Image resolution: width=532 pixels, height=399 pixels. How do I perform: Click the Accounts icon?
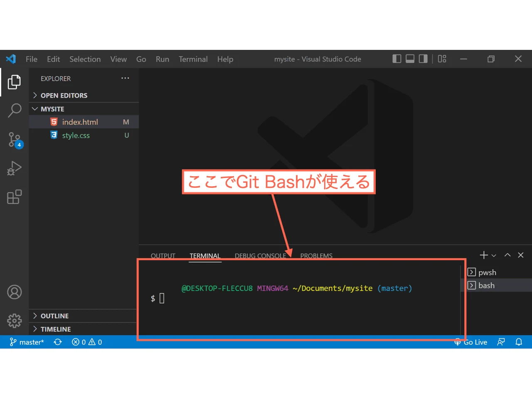14,292
